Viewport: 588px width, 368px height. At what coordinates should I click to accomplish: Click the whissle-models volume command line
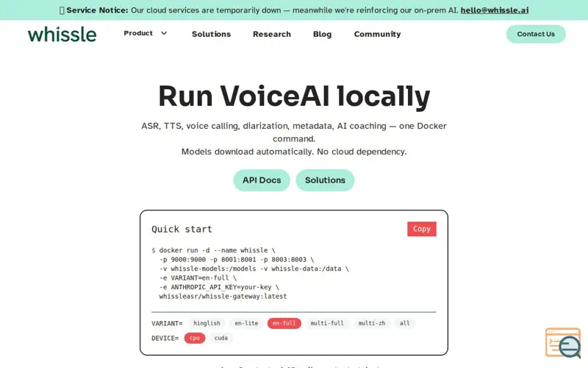pyautogui.click(x=254, y=269)
